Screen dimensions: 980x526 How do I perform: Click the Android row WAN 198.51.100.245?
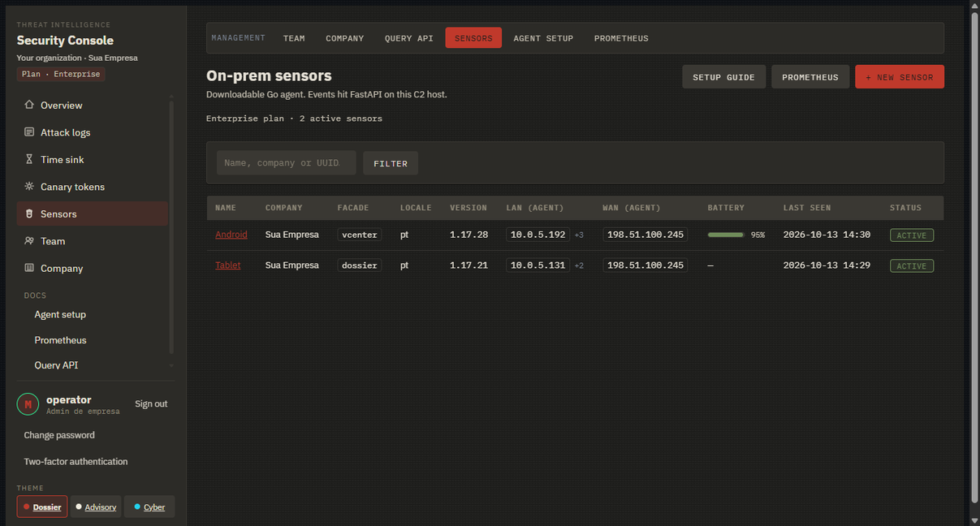coord(645,235)
